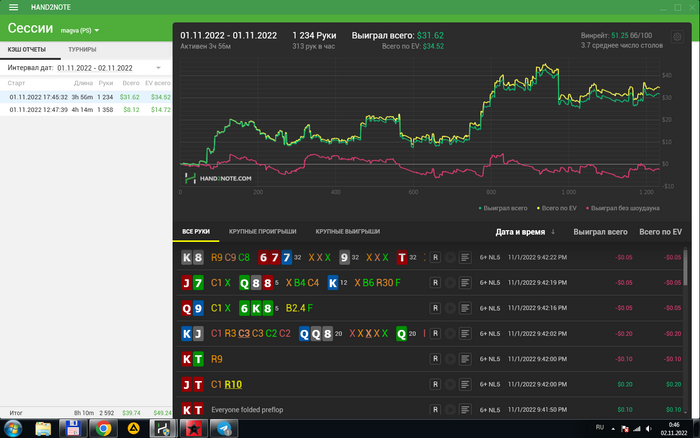This screenshot has height=438, width=700.
Task: Open Telegram from the taskbar
Action: [224, 429]
